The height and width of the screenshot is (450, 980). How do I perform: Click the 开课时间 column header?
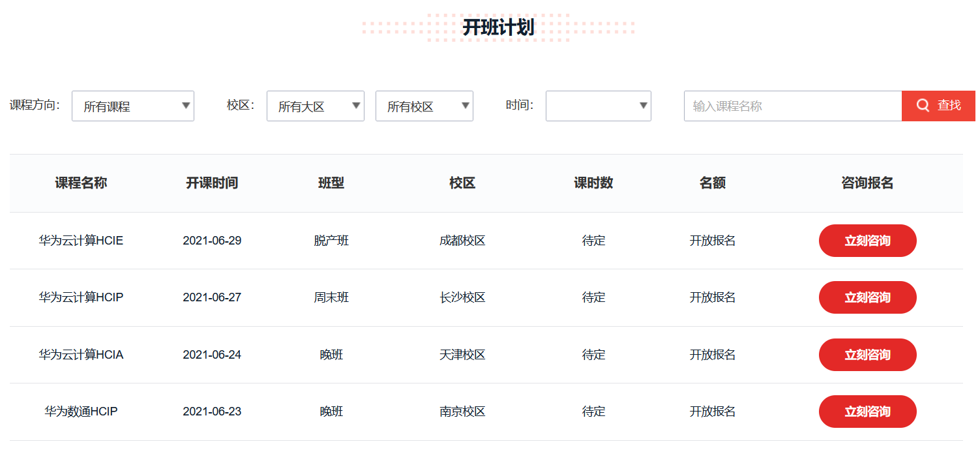coord(212,183)
